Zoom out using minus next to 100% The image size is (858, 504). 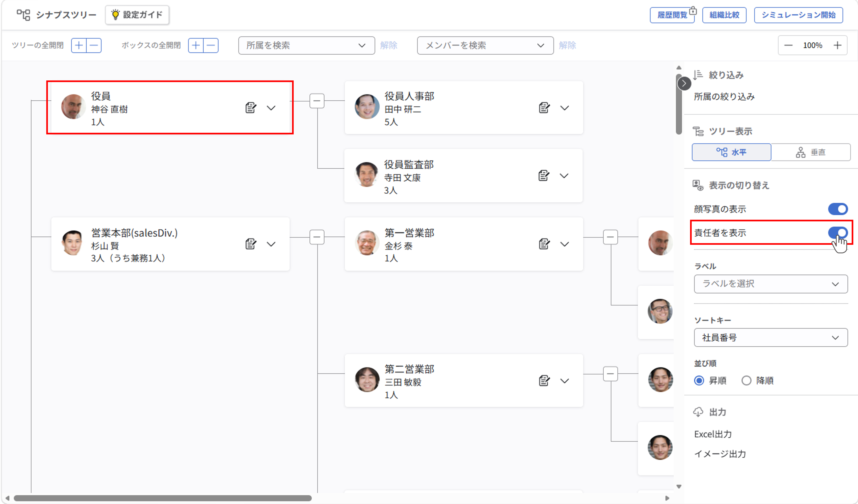pos(788,45)
